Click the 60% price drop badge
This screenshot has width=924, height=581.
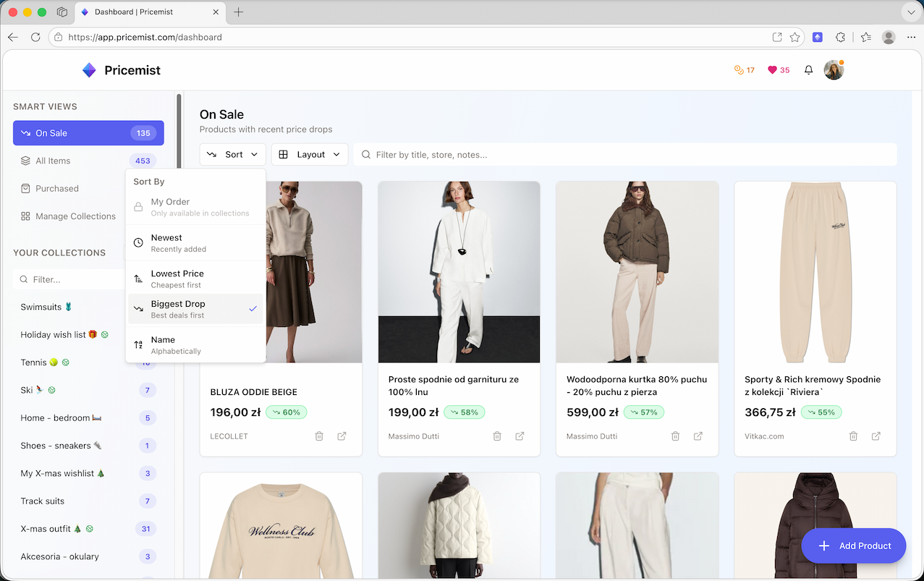pos(287,412)
